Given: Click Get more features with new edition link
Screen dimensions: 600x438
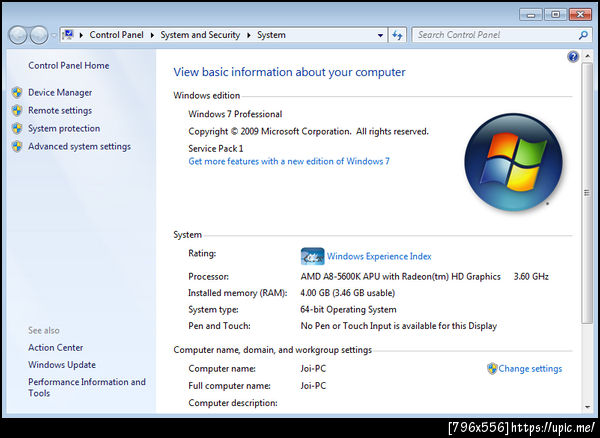Looking at the screenshot, I should 289,161.
